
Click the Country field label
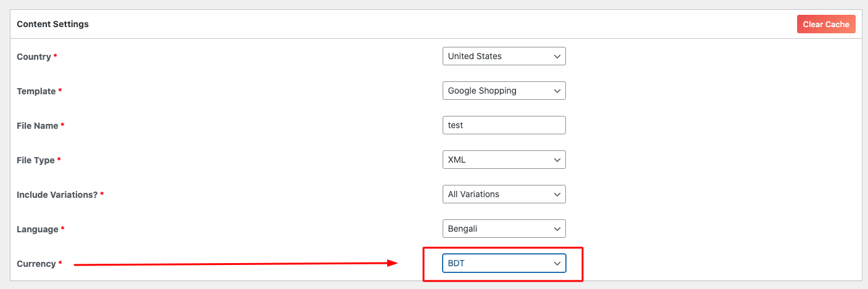pyautogui.click(x=34, y=57)
